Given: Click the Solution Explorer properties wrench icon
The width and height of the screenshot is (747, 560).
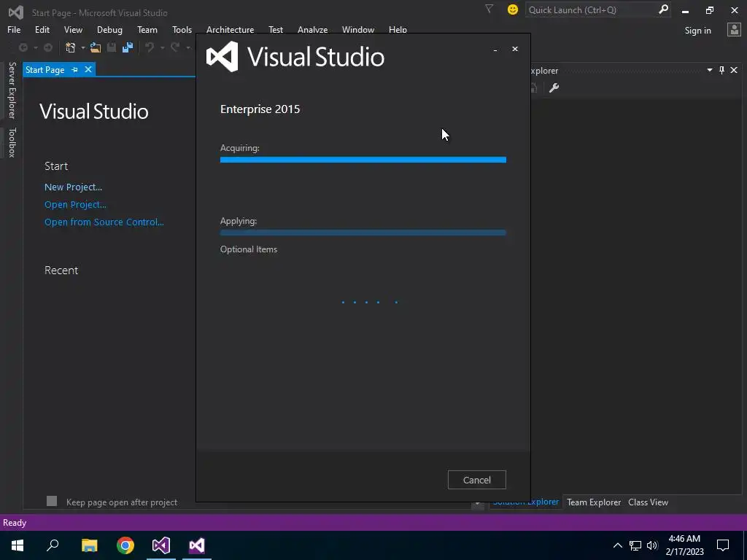Looking at the screenshot, I should (554, 87).
